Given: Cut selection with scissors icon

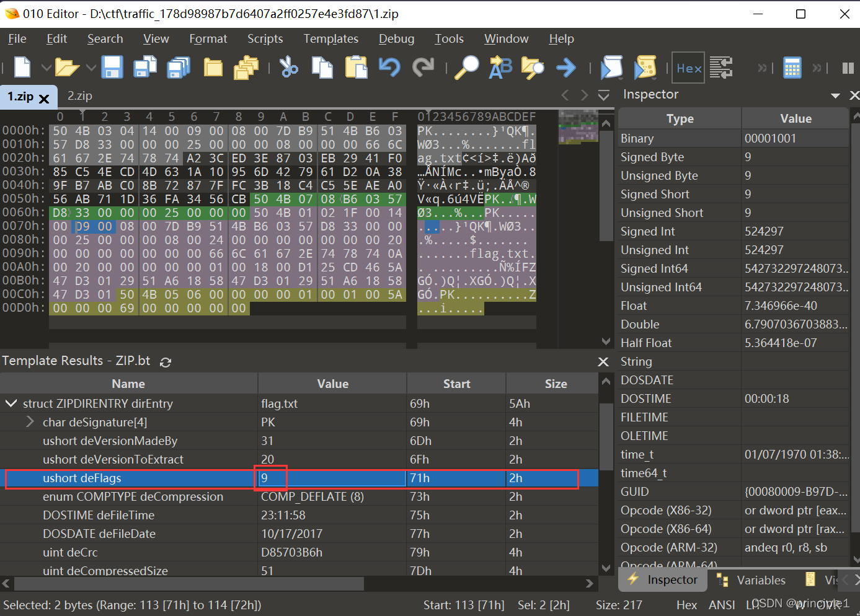Looking at the screenshot, I should tap(289, 67).
